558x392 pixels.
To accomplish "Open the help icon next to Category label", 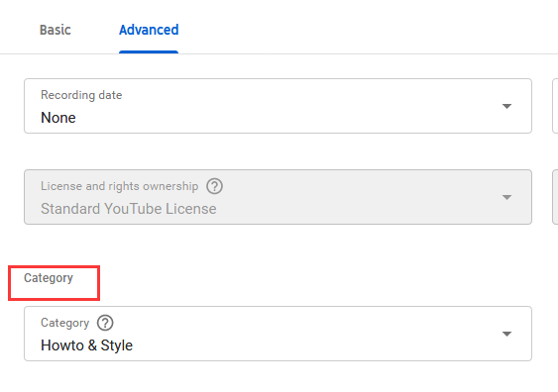I will [105, 323].
